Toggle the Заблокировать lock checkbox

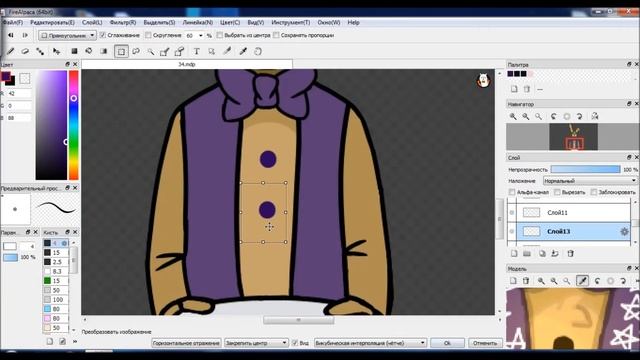click(x=594, y=192)
